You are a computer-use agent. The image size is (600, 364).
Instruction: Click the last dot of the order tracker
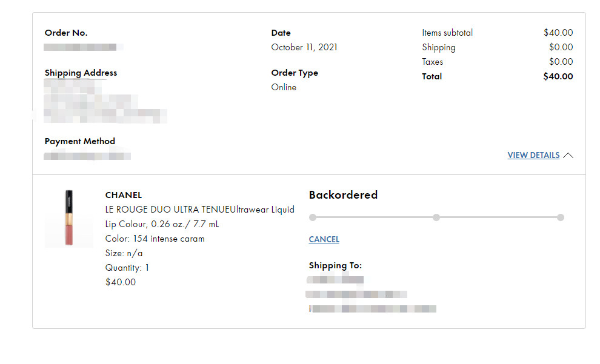(561, 217)
